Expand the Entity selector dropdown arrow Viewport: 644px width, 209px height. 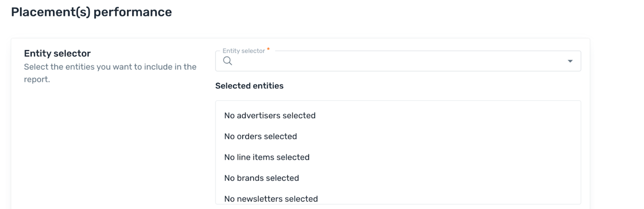(570, 61)
